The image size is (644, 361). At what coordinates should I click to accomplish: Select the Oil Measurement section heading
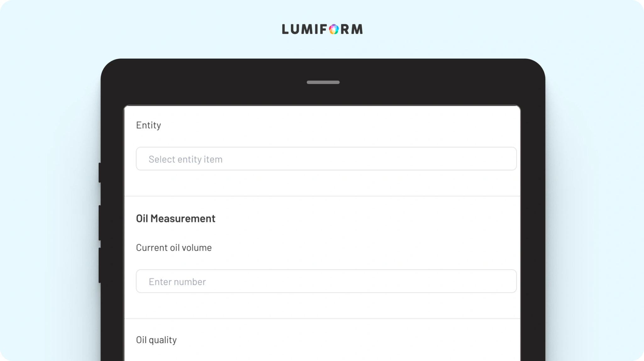tap(175, 218)
